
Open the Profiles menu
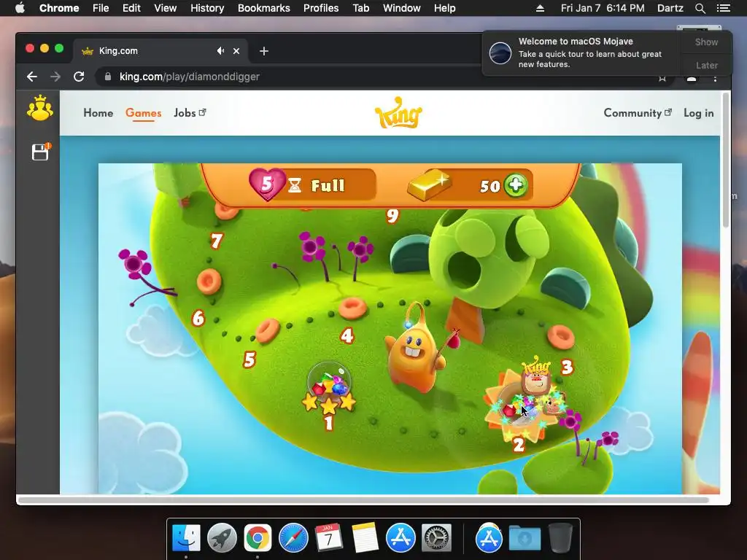pyautogui.click(x=321, y=8)
